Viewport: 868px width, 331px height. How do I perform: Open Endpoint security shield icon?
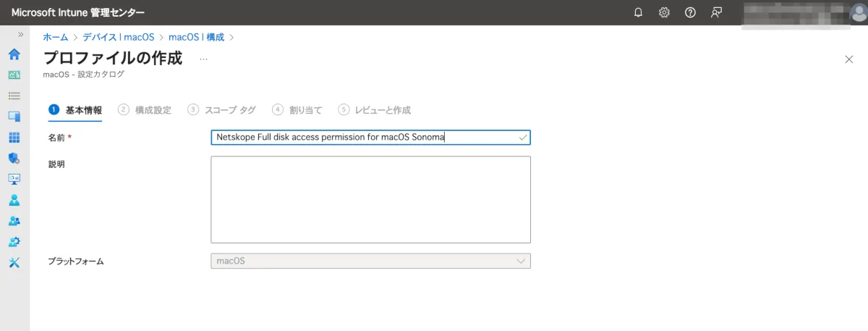(x=14, y=158)
